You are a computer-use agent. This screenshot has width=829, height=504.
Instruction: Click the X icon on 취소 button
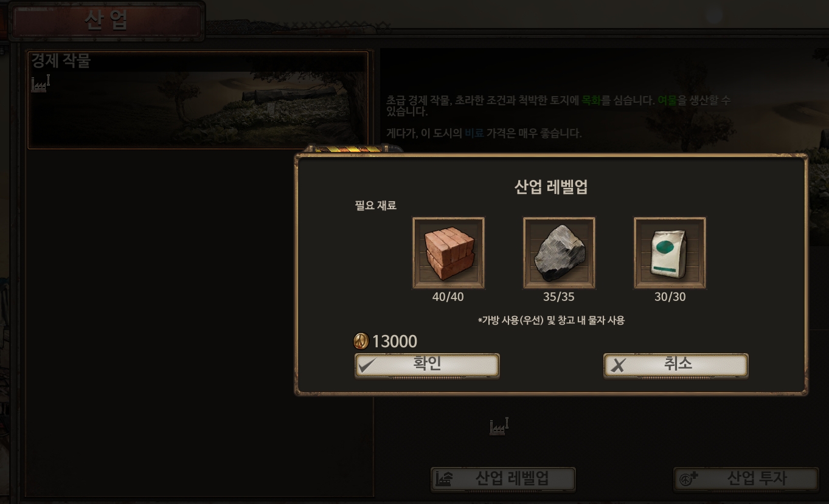point(619,366)
